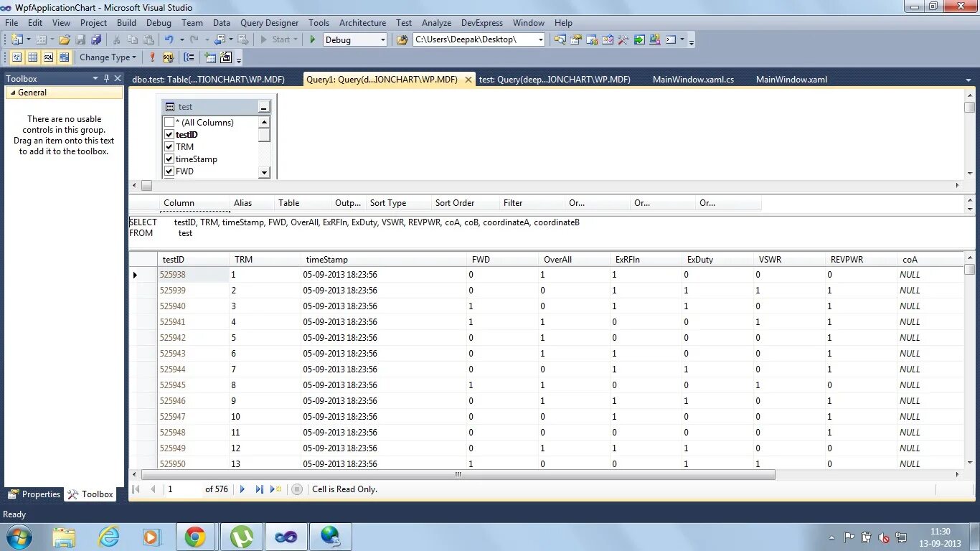This screenshot has width=980, height=551.
Task: Open the Architecture menu
Action: [x=362, y=23]
